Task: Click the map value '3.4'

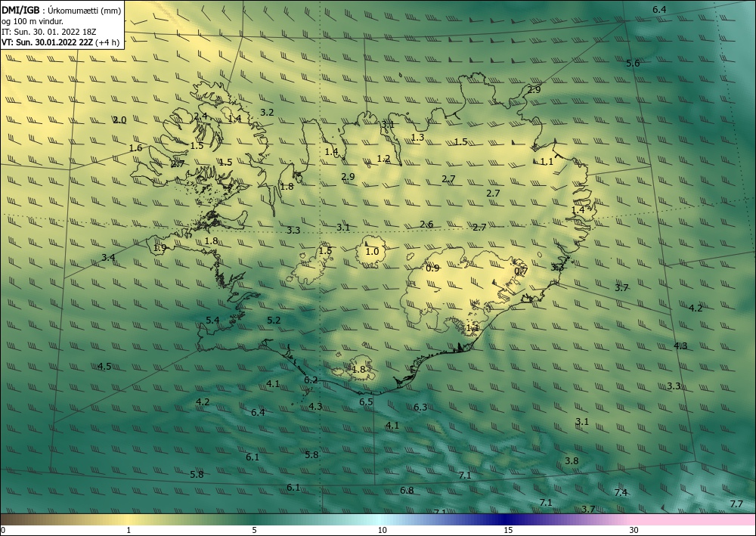Action: 108,257
